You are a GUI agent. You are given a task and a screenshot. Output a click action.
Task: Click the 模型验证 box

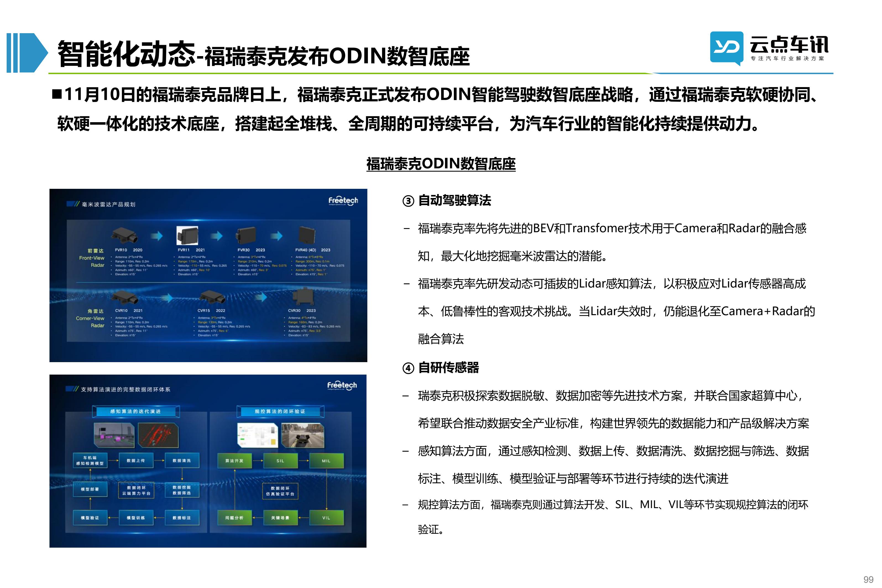tap(90, 518)
